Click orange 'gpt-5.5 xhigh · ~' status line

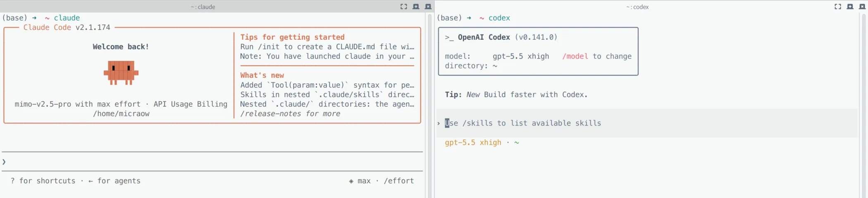coord(482,142)
